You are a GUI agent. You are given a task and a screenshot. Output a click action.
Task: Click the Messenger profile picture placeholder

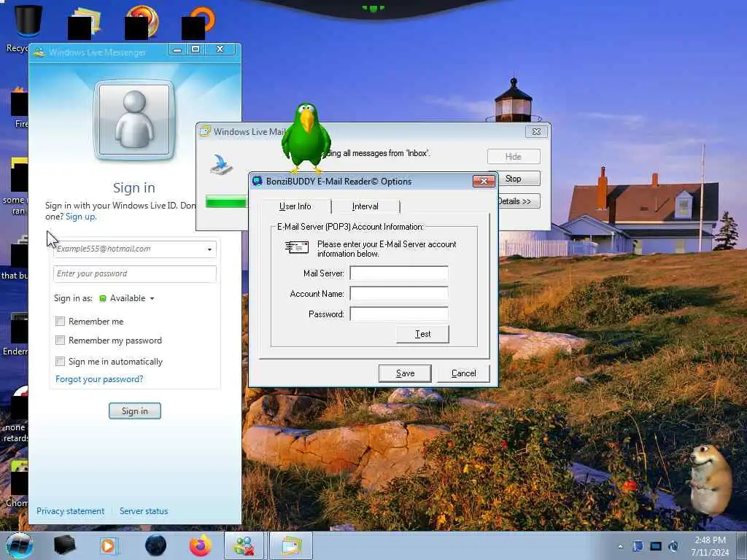coord(134,119)
